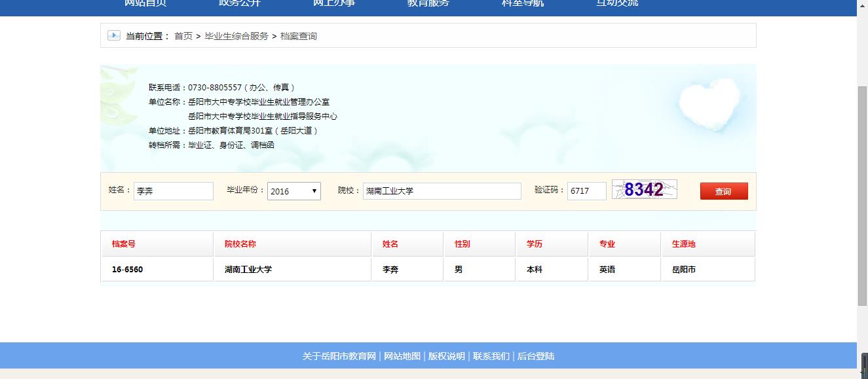Click the red 查询 button

point(723,191)
